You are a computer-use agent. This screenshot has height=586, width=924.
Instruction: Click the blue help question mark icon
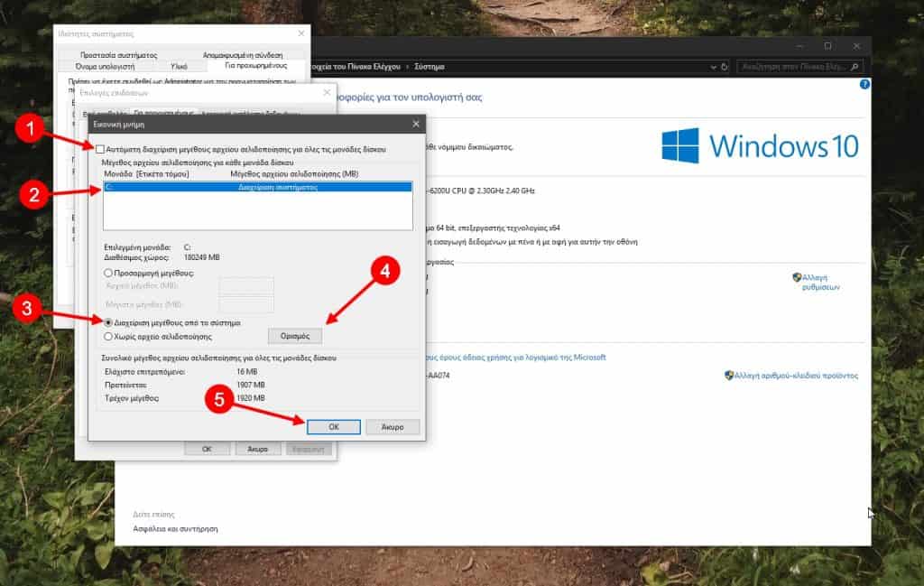pyautogui.click(x=864, y=84)
